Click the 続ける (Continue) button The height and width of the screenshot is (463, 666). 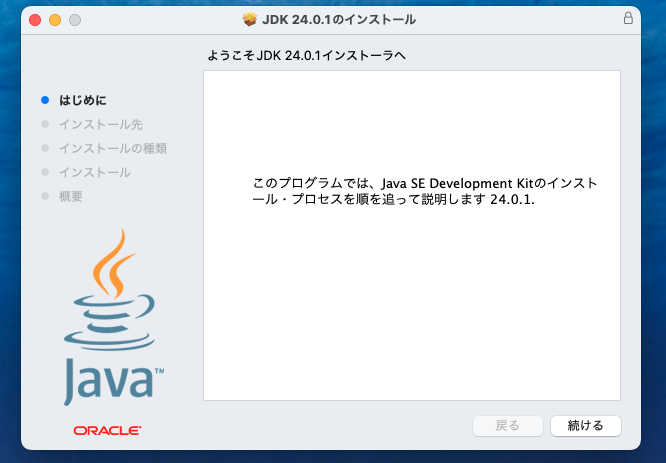[x=586, y=426]
